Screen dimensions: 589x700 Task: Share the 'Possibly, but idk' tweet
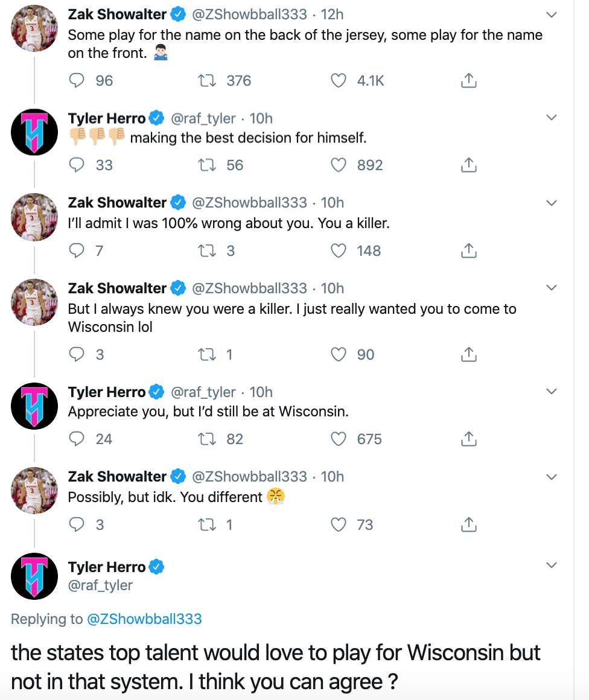click(469, 524)
